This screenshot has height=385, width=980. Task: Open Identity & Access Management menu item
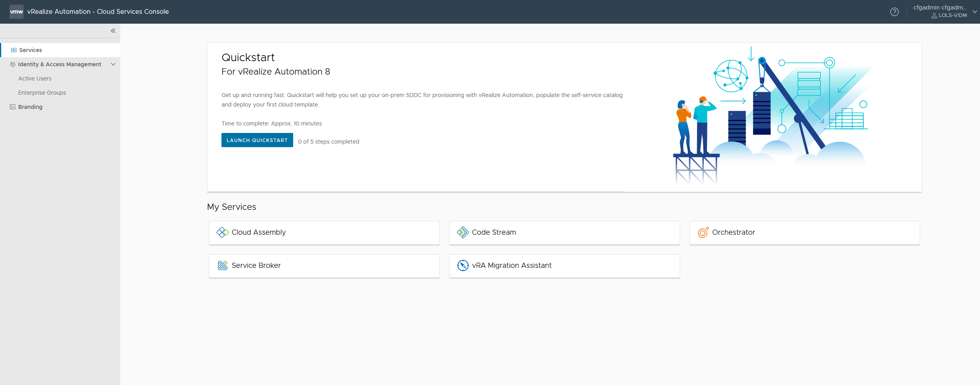coord(60,64)
